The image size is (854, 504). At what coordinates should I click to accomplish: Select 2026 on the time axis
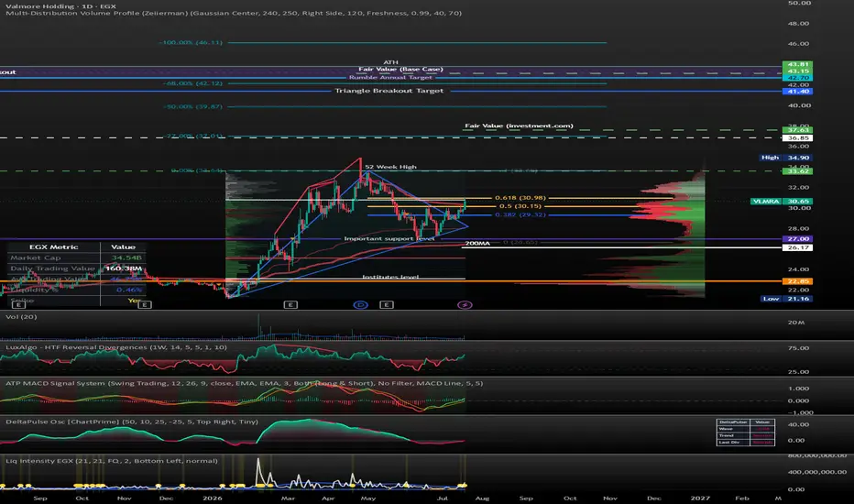pyautogui.click(x=213, y=498)
